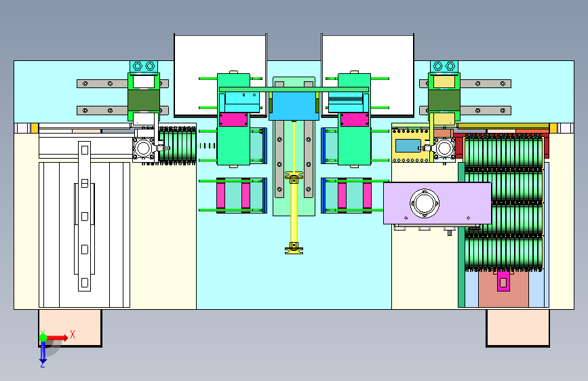Select the small orange square on the left edge
588x381 pixels.
35,128
